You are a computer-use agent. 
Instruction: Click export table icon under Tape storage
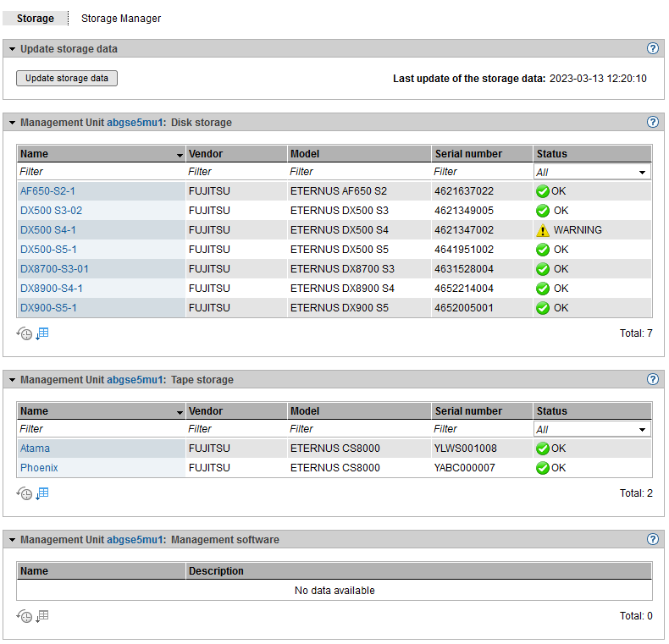[42, 493]
